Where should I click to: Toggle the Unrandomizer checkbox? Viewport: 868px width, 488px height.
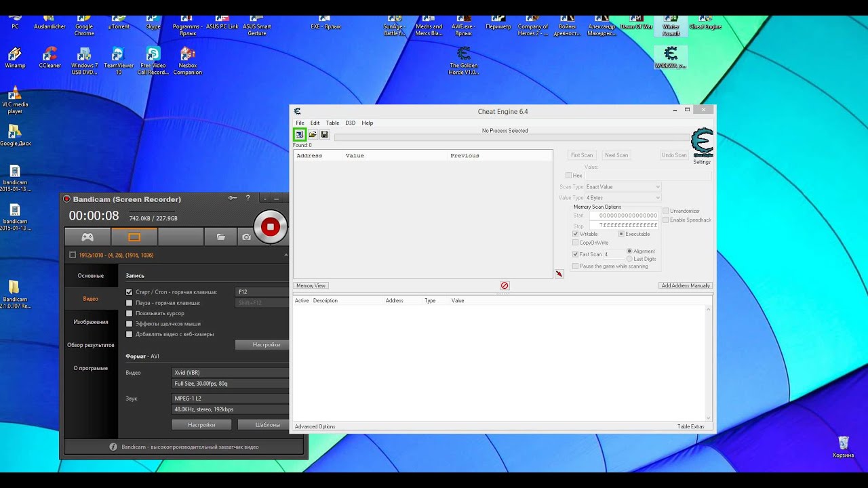666,211
